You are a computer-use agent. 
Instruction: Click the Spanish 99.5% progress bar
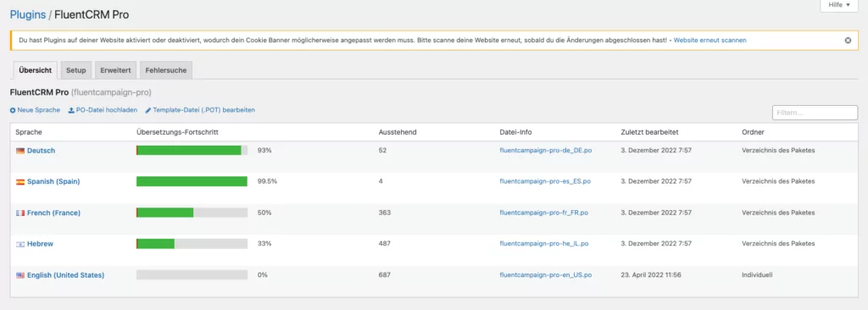[192, 181]
